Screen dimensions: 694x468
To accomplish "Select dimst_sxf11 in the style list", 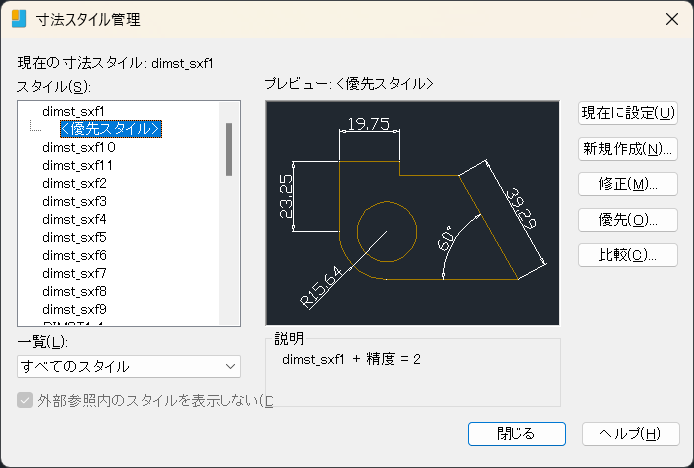I will tap(77, 165).
